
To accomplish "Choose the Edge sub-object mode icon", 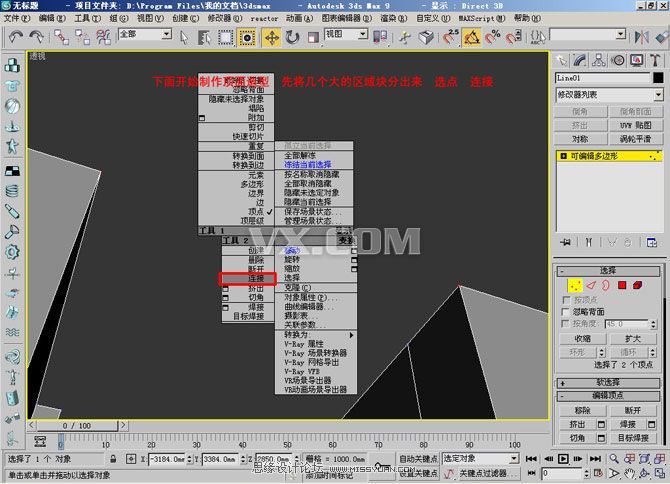I will coord(590,285).
